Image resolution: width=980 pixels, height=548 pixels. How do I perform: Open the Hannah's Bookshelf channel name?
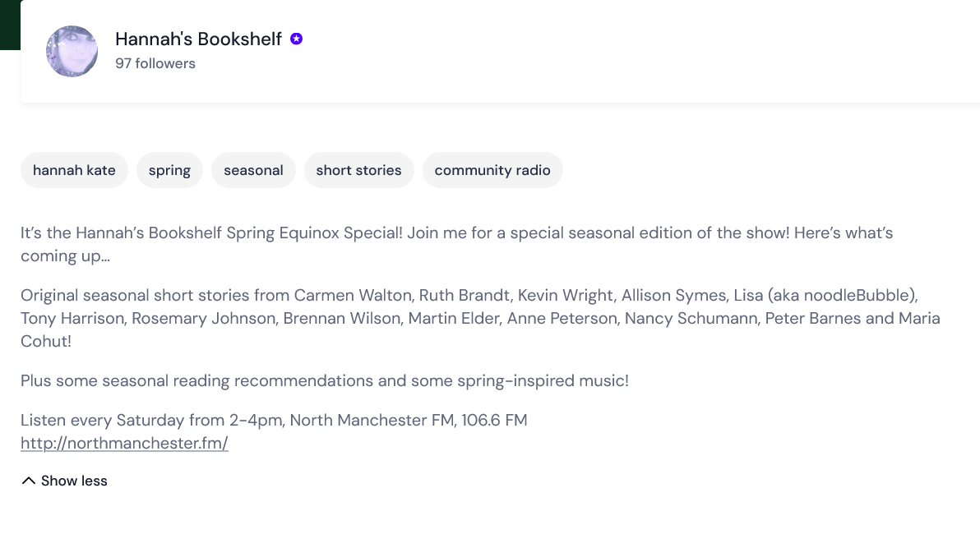click(x=198, y=39)
